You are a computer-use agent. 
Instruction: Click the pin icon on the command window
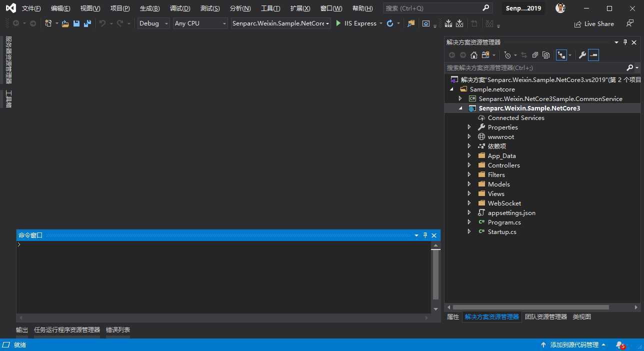tap(425, 235)
